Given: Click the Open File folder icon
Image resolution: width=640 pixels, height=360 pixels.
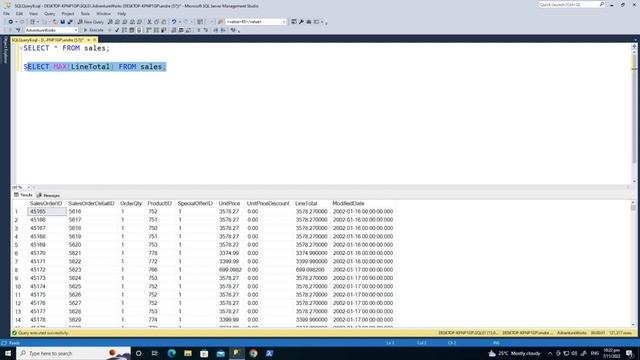Looking at the screenshot, I should coord(55,22).
